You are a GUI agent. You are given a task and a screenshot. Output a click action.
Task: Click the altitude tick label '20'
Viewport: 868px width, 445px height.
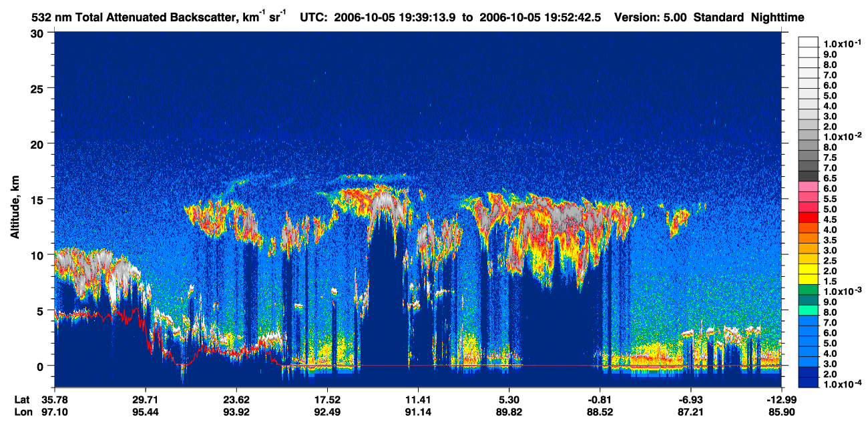coord(38,143)
